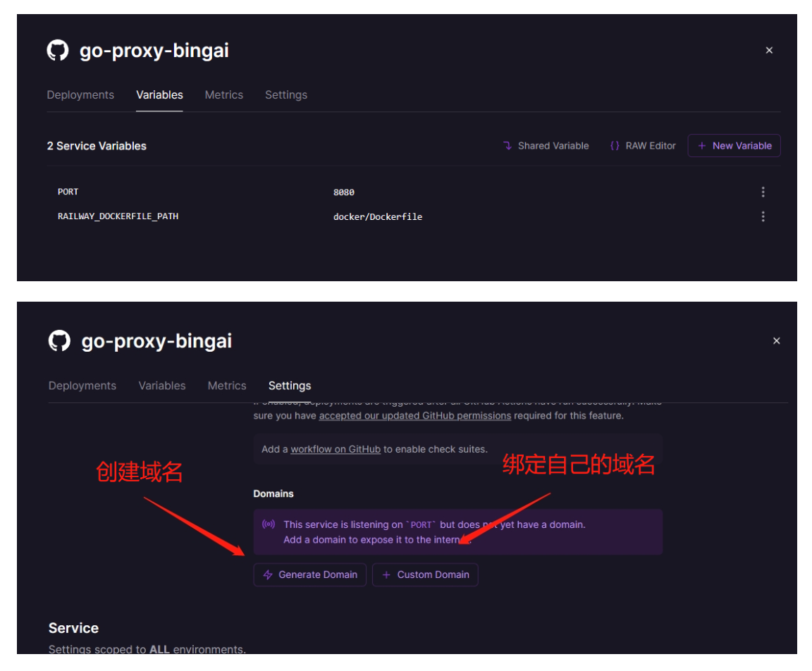Click the Shared Variable button
This screenshot has height=671, width=812.
point(546,146)
